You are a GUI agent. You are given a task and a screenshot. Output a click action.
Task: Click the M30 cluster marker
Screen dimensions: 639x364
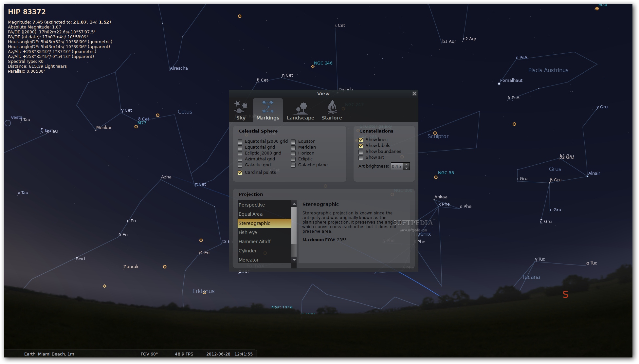[597, 9]
